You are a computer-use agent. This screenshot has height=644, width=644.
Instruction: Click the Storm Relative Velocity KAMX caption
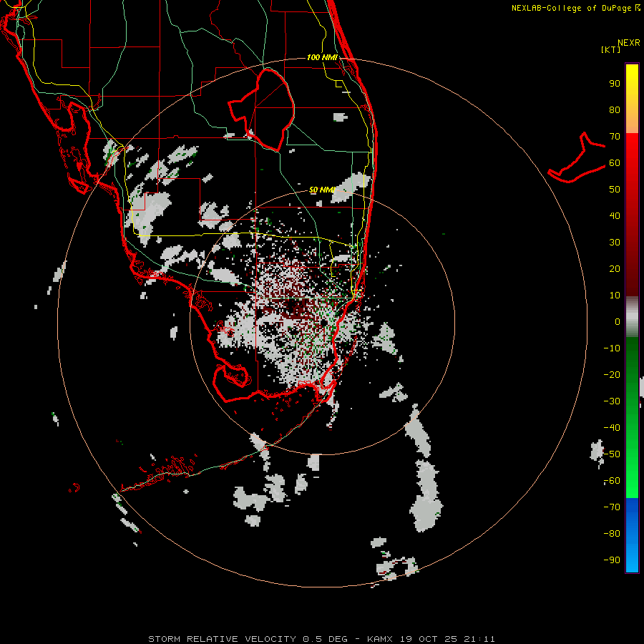coord(321,639)
